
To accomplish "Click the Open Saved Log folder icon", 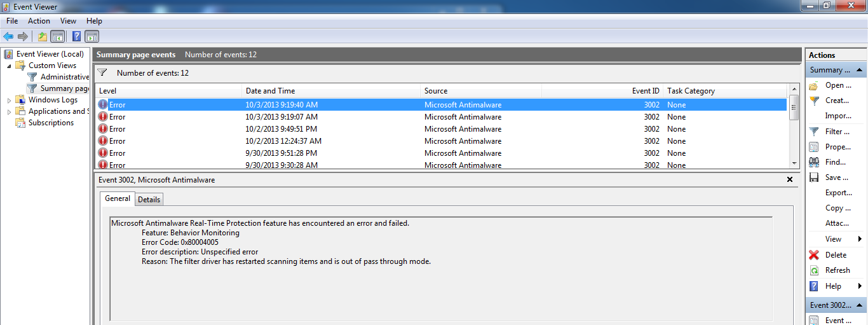I will click(x=814, y=85).
